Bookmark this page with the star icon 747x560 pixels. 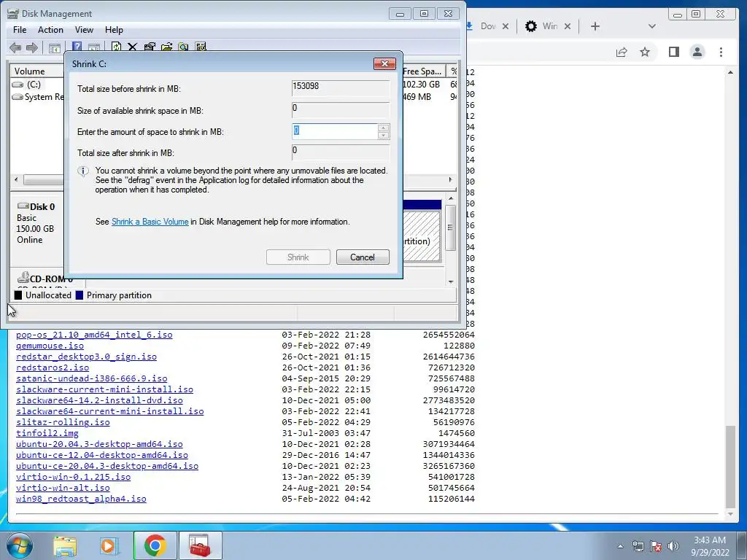click(645, 52)
